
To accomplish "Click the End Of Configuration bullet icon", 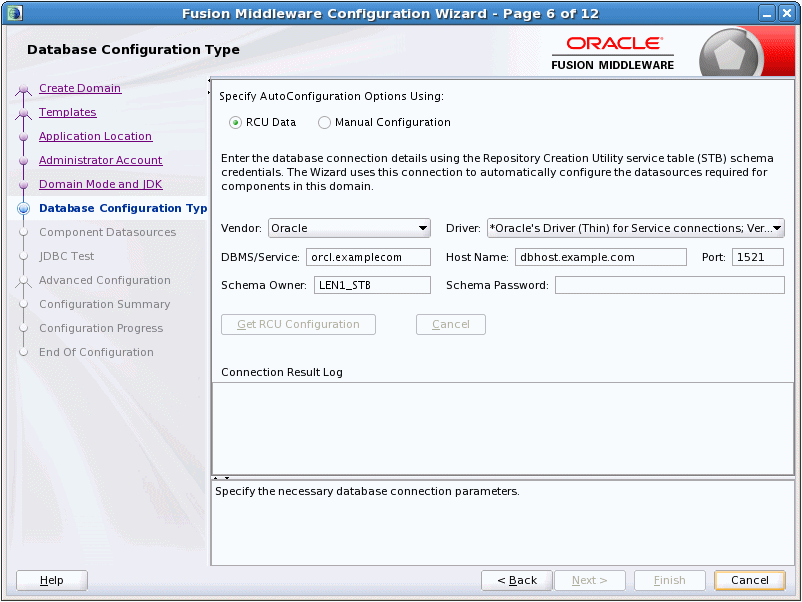I will [23, 352].
